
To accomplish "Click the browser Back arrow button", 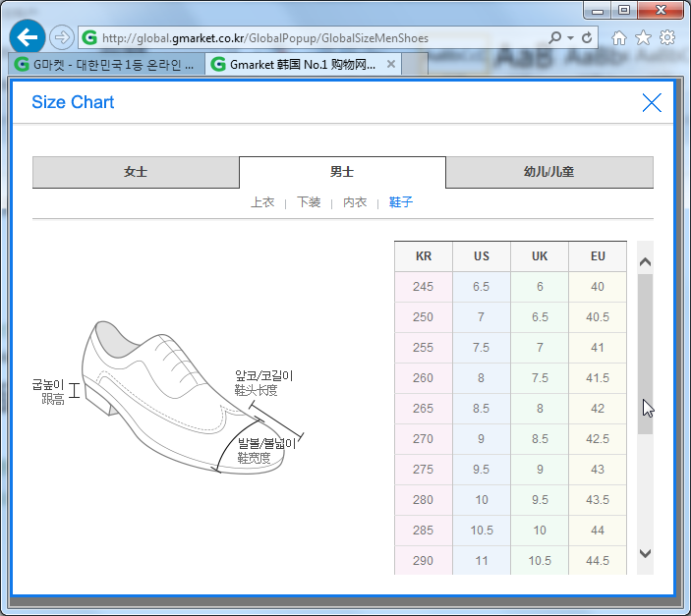I will pos(27,37).
